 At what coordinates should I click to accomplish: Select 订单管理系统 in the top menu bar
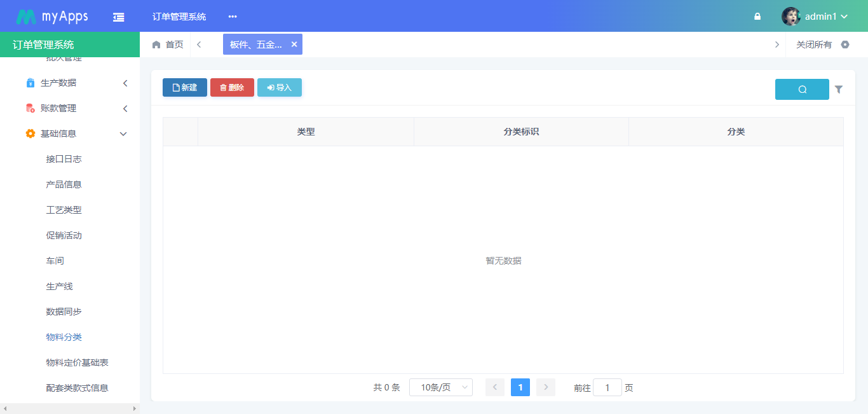(179, 17)
